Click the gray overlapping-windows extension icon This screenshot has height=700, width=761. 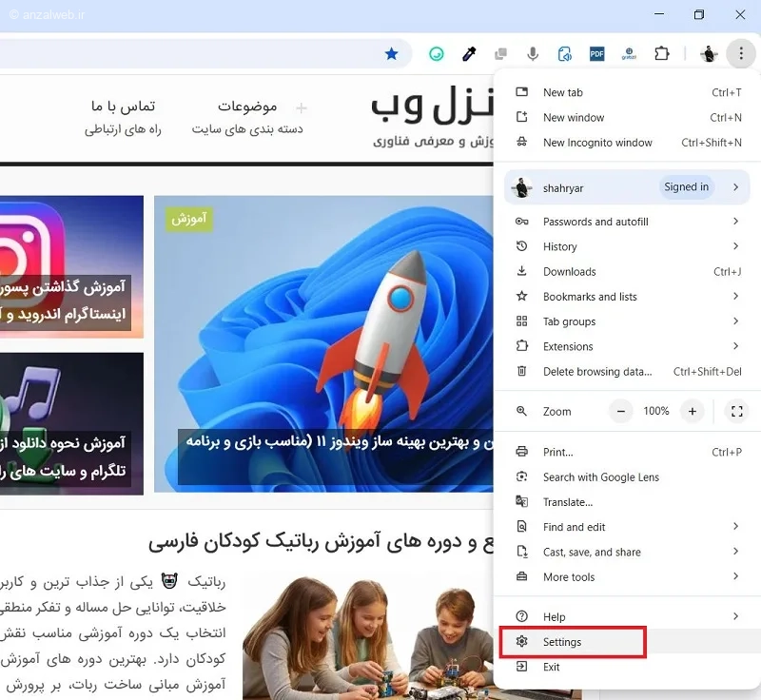(500, 54)
